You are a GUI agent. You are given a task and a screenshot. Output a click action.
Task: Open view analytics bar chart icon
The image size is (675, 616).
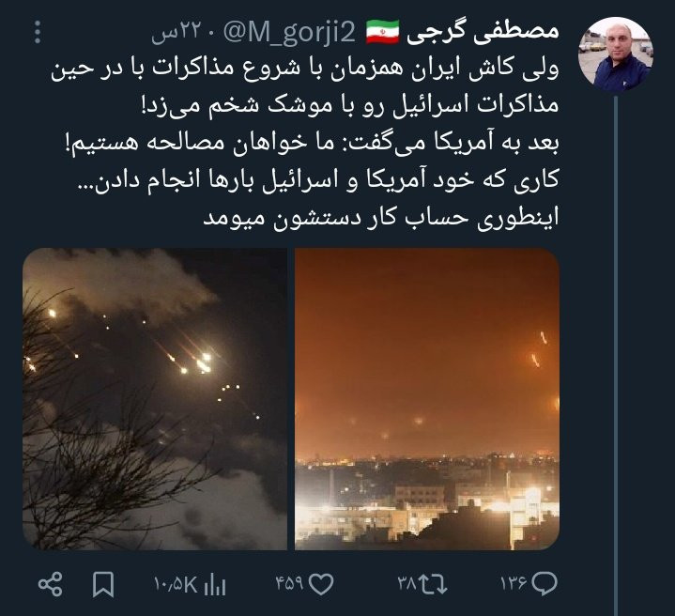[x=215, y=585]
